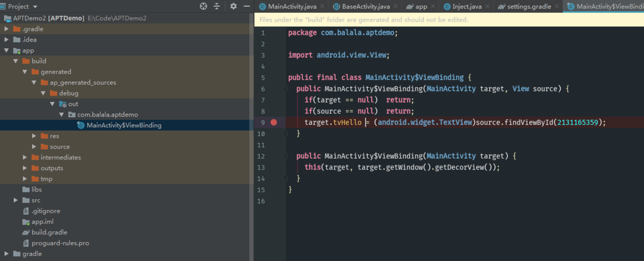The width and height of the screenshot is (644, 261).
Task: Click the findViewById method call
Action: coord(528,122)
